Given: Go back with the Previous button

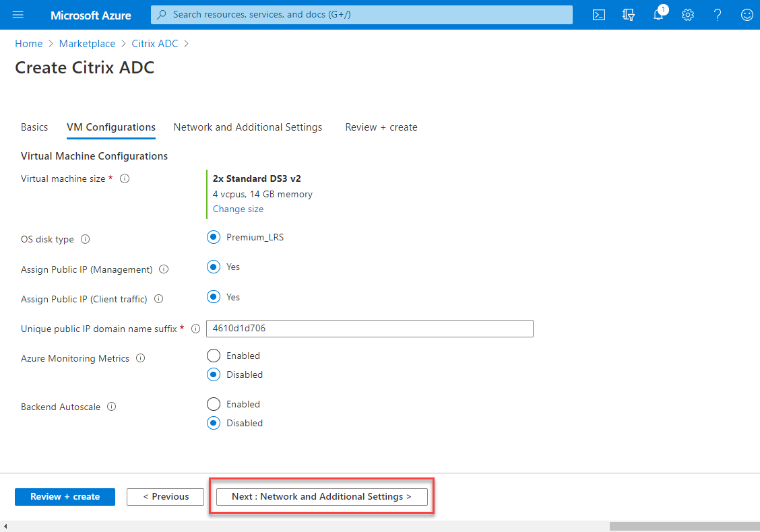Looking at the screenshot, I should coord(165,496).
